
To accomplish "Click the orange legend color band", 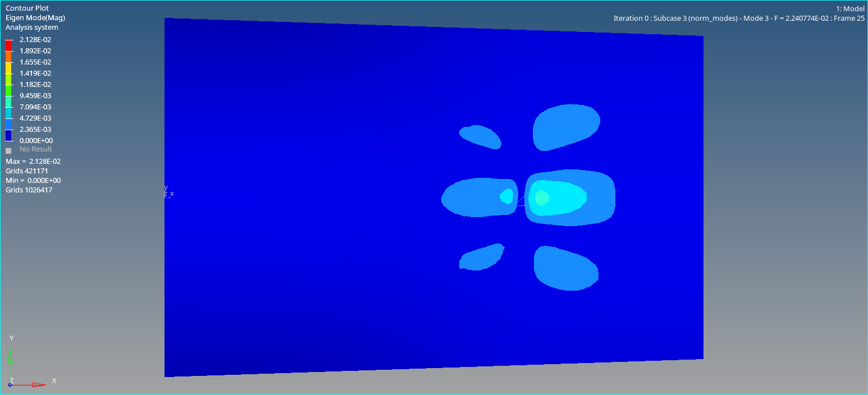I will 8,57.
